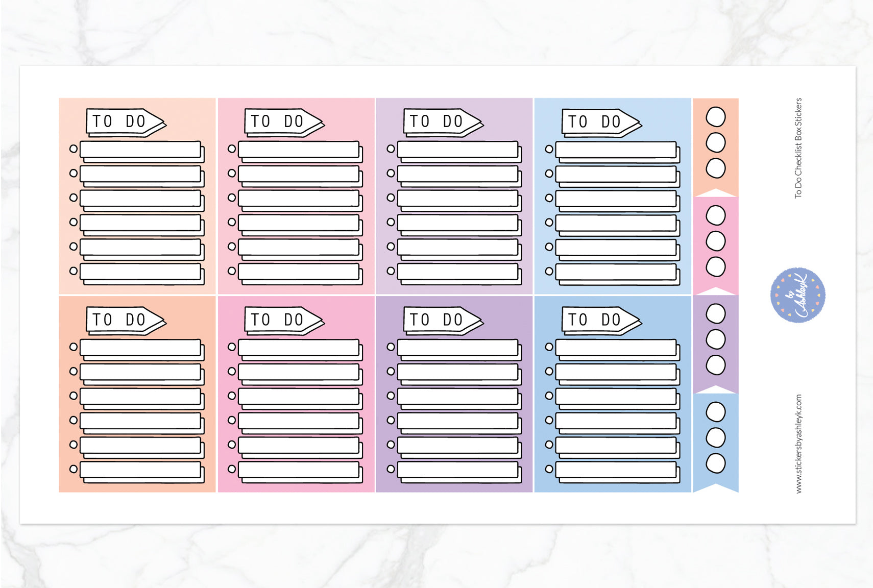Click top circle on the peach flag sticker
Viewport: 873px width, 588px height.
[715, 117]
